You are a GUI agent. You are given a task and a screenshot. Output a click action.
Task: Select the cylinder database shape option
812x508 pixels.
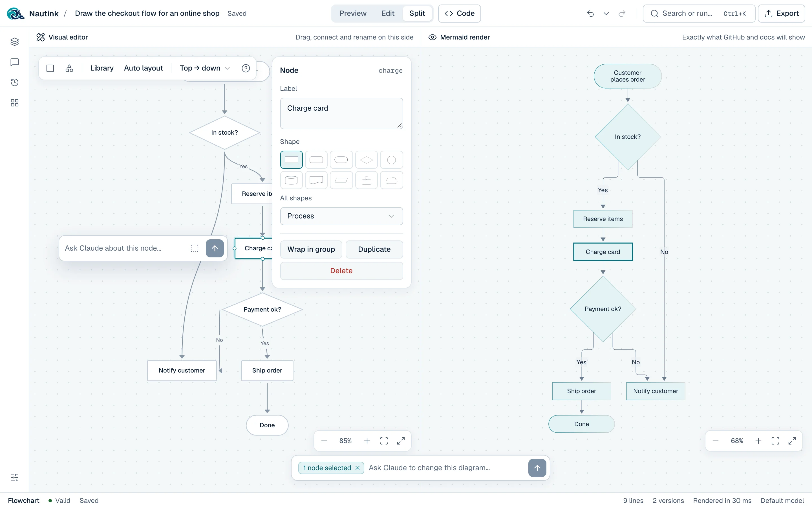coord(291,180)
